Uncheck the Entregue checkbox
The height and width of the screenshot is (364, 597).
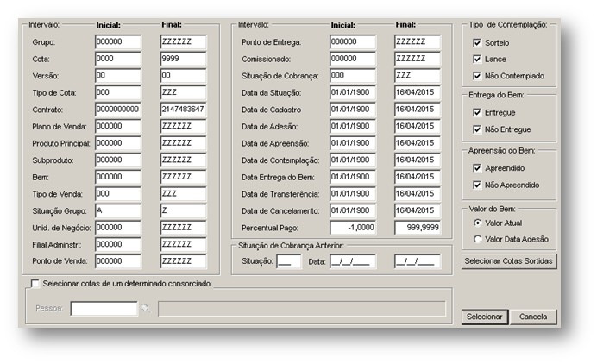477,112
